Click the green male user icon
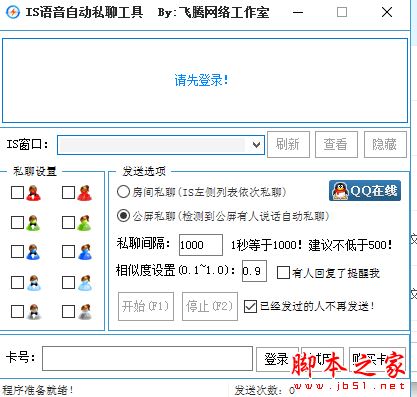Screen dimensions: 417x397 click(x=33, y=223)
